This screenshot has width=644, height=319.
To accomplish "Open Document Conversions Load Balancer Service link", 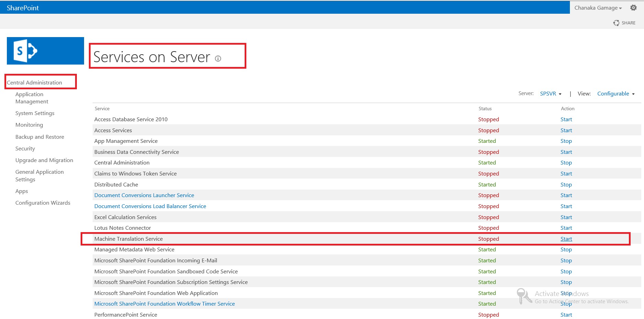I will 150,206.
